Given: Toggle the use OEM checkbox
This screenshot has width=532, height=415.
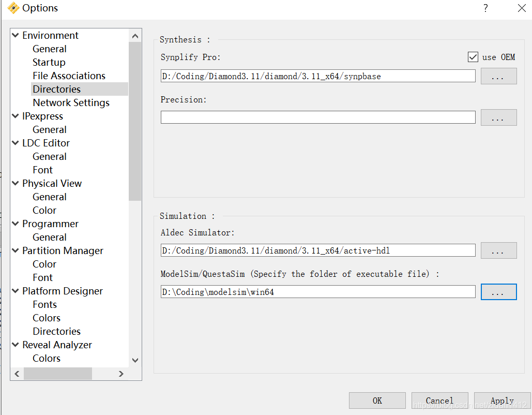Looking at the screenshot, I should point(473,57).
